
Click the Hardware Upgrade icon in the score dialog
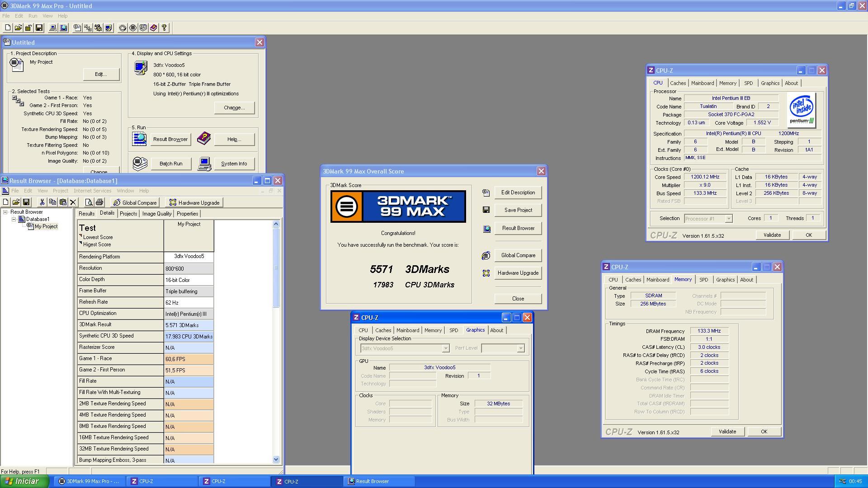(486, 273)
